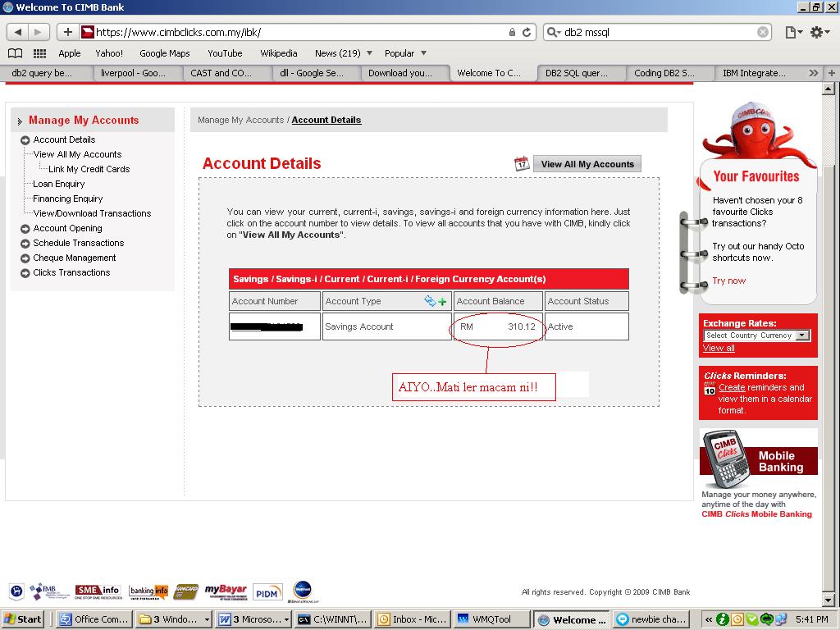Expand hidden system tray icons chevron
The image size is (840, 630).
(708, 619)
